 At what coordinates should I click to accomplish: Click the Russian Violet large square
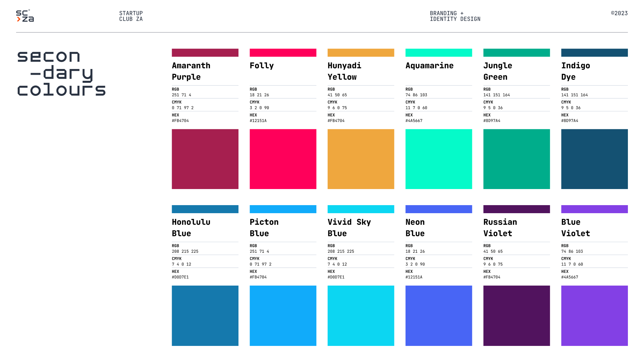(x=516, y=315)
